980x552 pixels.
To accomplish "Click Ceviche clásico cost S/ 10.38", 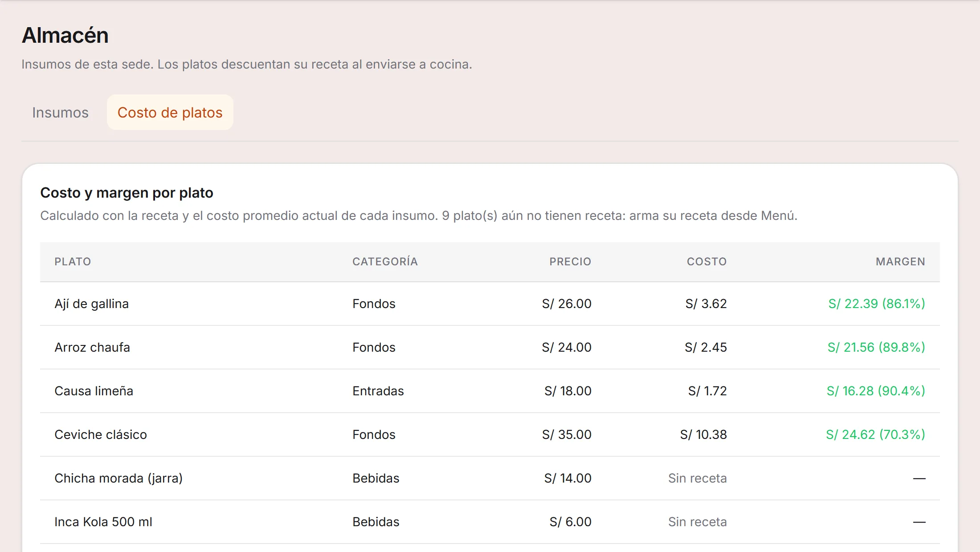I will tap(703, 435).
